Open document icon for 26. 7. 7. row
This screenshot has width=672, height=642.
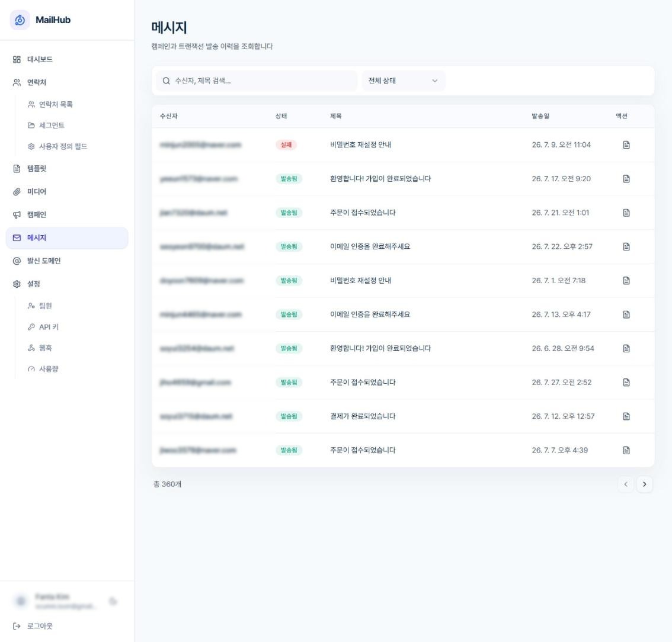pos(626,450)
